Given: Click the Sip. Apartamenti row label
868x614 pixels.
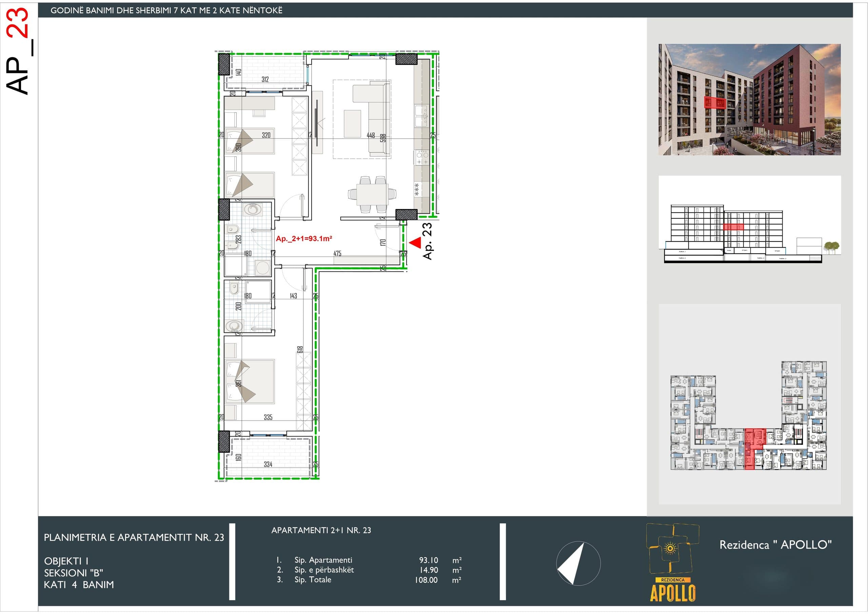Looking at the screenshot, I should 323,560.
